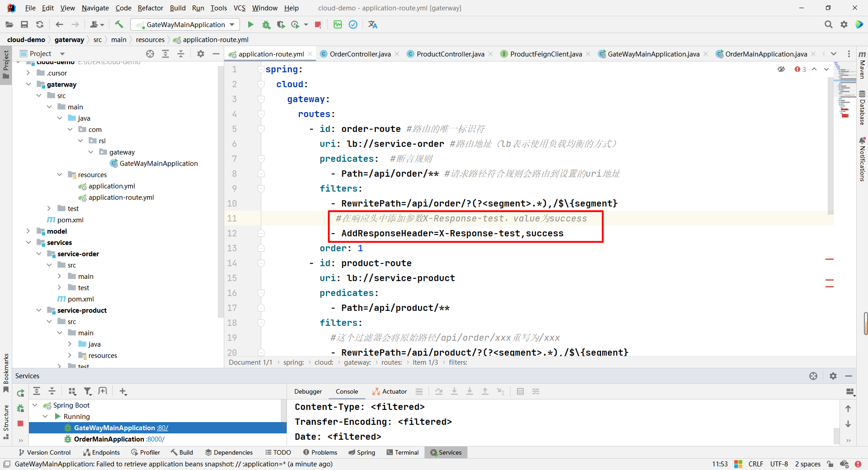
Task: Stop the running application in main toolbar
Action: pyautogui.click(x=318, y=24)
